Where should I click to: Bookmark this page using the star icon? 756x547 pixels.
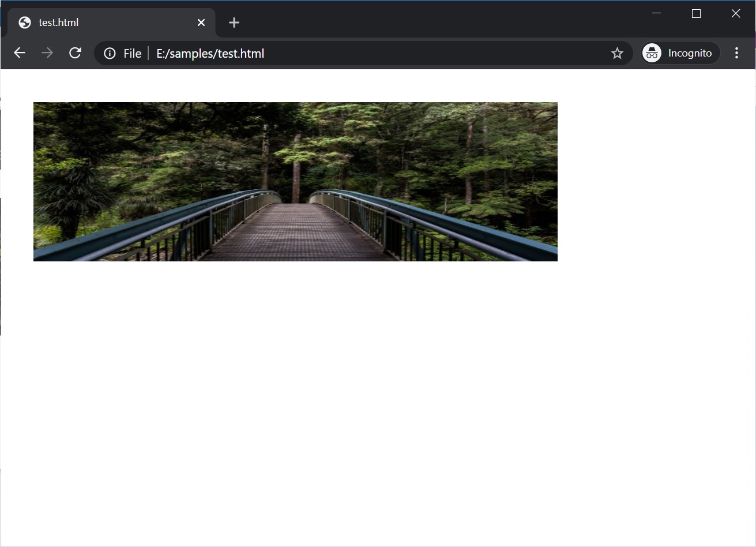pyautogui.click(x=617, y=53)
